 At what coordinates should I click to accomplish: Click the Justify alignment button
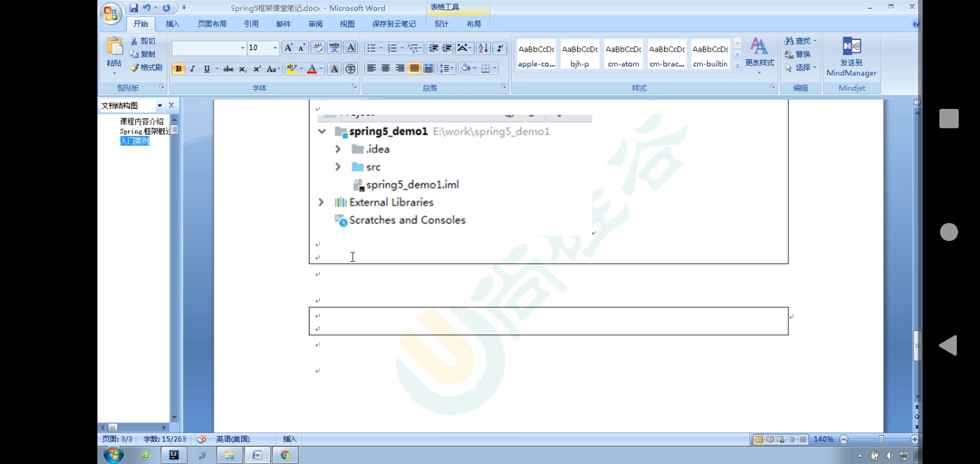[x=414, y=68]
